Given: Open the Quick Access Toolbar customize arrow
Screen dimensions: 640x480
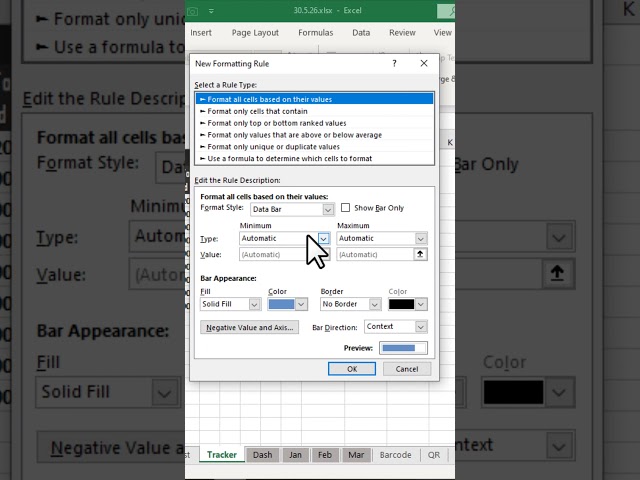Looking at the screenshot, I should pos(211,11).
